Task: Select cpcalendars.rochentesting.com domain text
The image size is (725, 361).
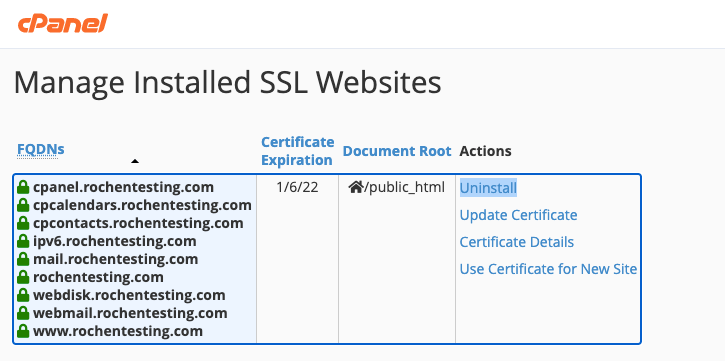Action: tap(142, 205)
